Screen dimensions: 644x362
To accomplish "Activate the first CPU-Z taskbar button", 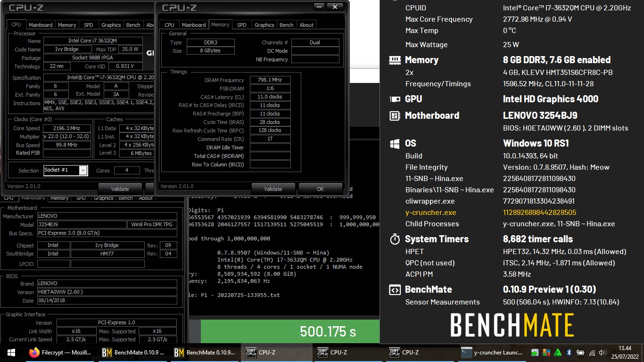I will (x=277, y=352).
